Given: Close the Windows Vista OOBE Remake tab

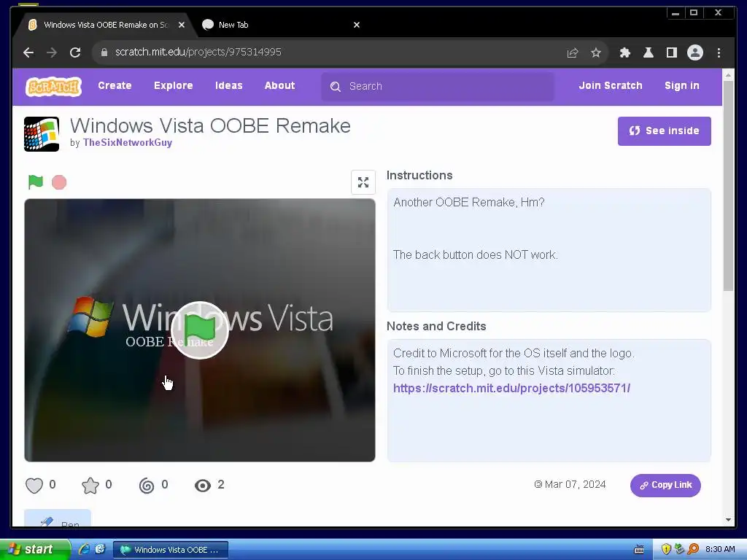Looking at the screenshot, I should pyautogui.click(x=182, y=25).
